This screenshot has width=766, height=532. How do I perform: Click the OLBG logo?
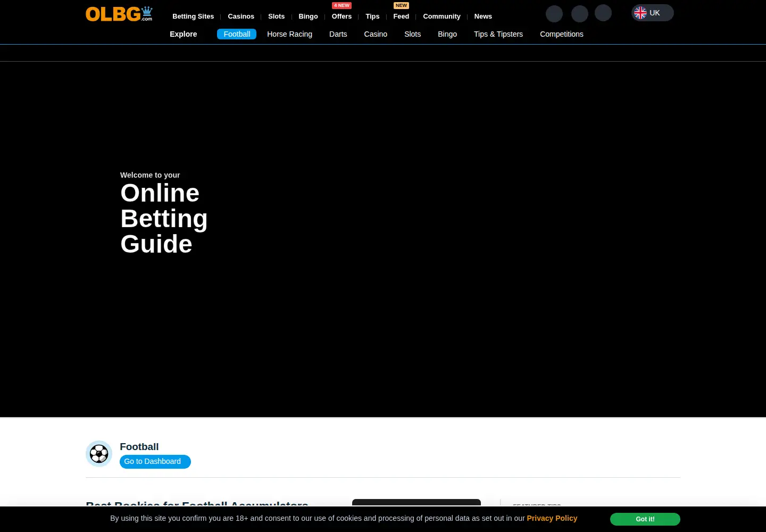coord(119,14)
